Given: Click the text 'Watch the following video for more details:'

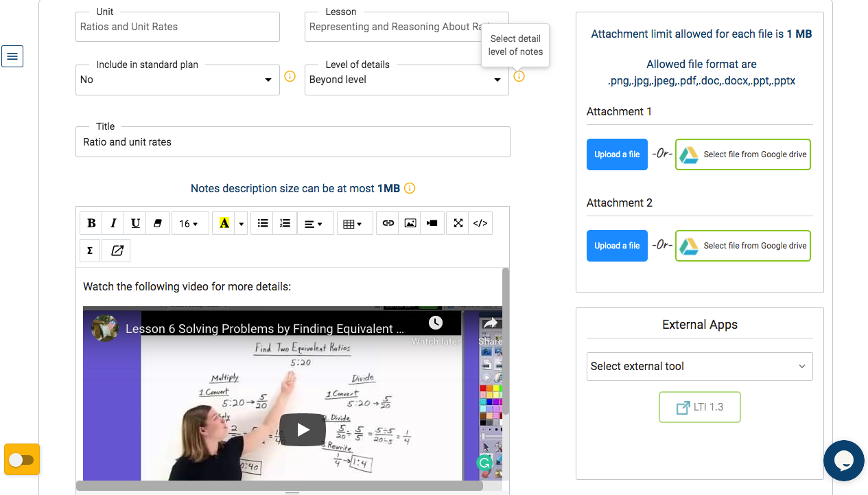Looking at the screenshot, I should pos(187,286).
